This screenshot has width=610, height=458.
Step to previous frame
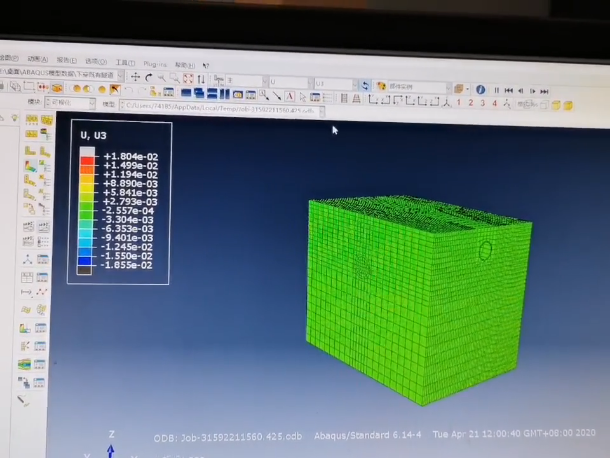coord(521,91)
